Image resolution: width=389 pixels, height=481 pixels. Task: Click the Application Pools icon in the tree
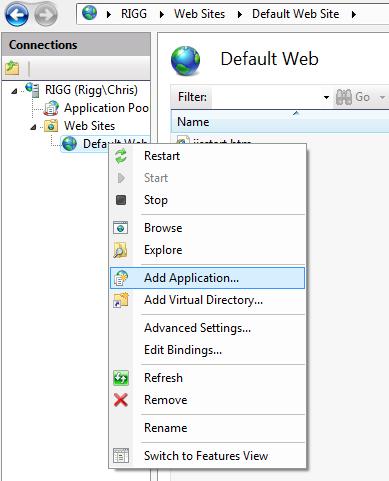(51, 108)
